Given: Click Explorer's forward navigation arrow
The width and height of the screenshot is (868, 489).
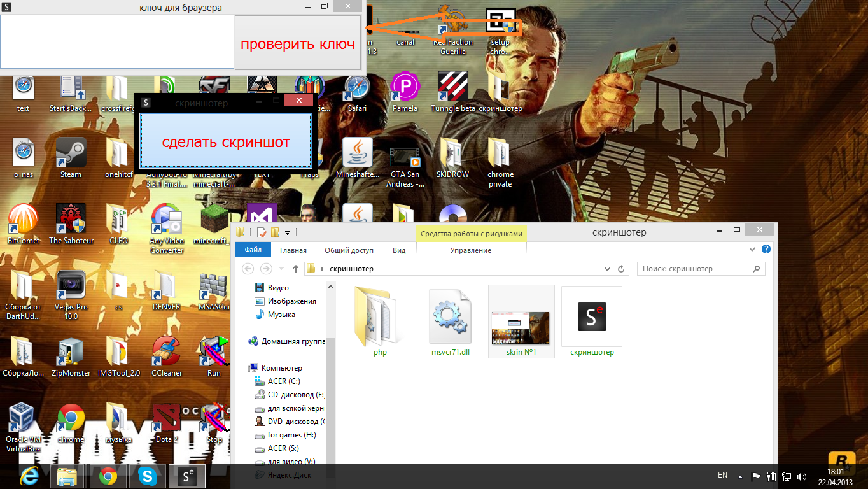Looking at the screenshot, I should coord(267,269).
